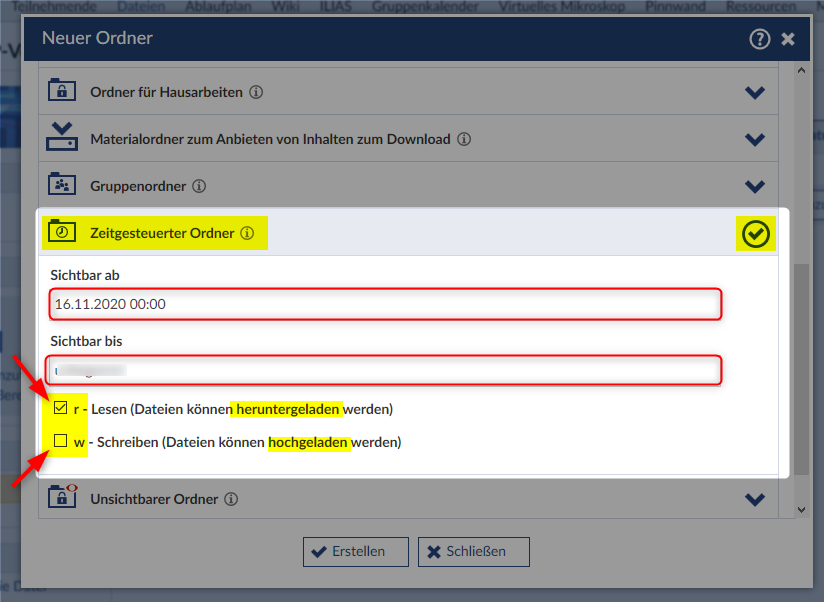Click info icon beside Unsichtbarer Ordner
824x602 pixels.
pyautogui.click(x=231, y=498)
